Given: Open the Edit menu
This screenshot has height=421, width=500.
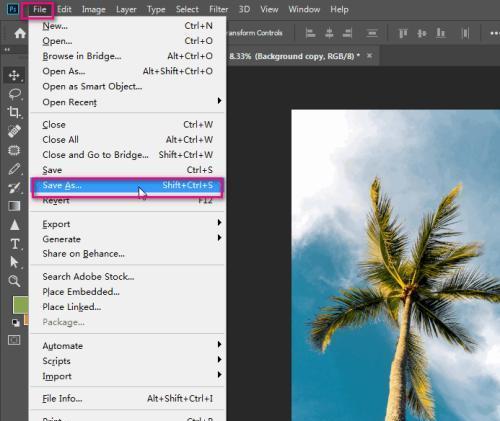Looking at the screenshot, I should point(64,9).
